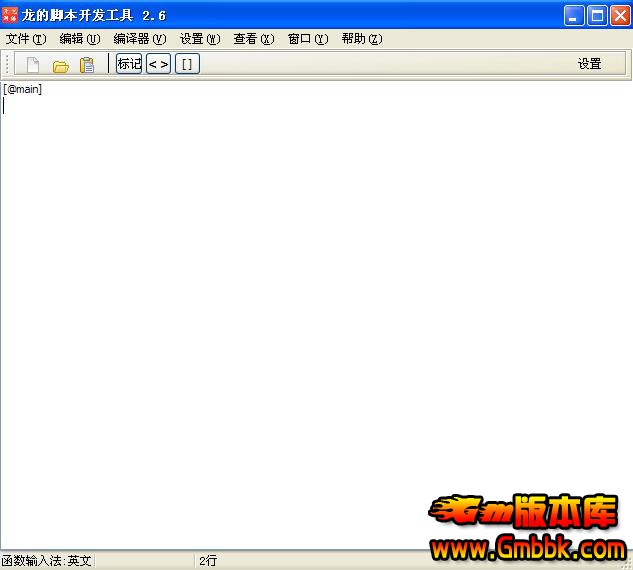Expand the 设置 menu in the menu bar
The image size is (633, 570).
click(199, 39)
